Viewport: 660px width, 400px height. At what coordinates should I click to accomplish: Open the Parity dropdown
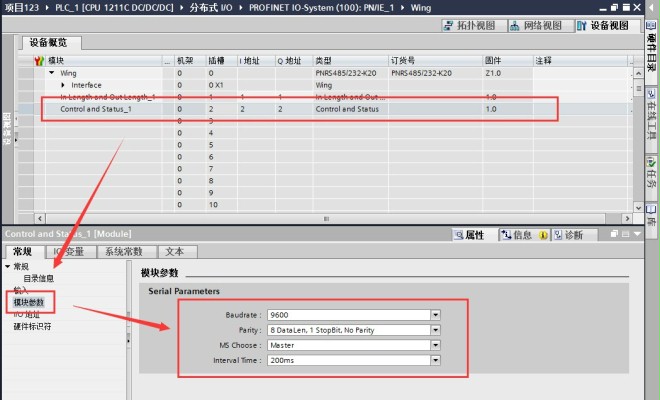[435, 329]
